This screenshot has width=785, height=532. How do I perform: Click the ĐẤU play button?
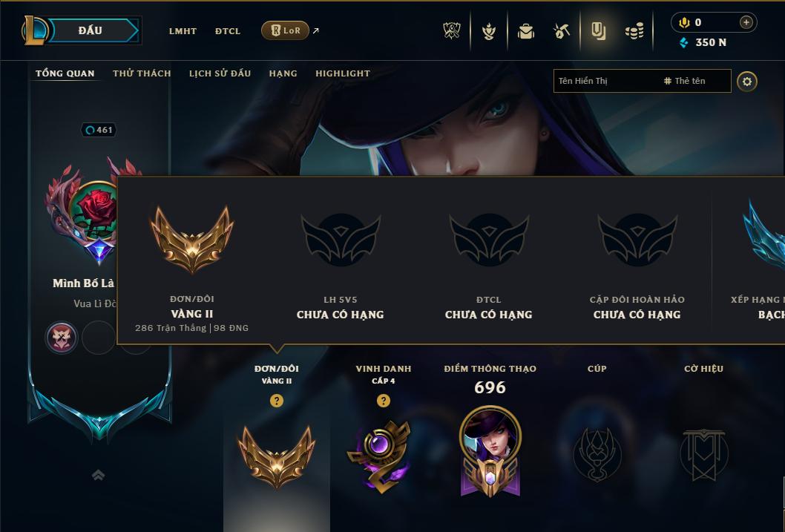pos(90,30)
